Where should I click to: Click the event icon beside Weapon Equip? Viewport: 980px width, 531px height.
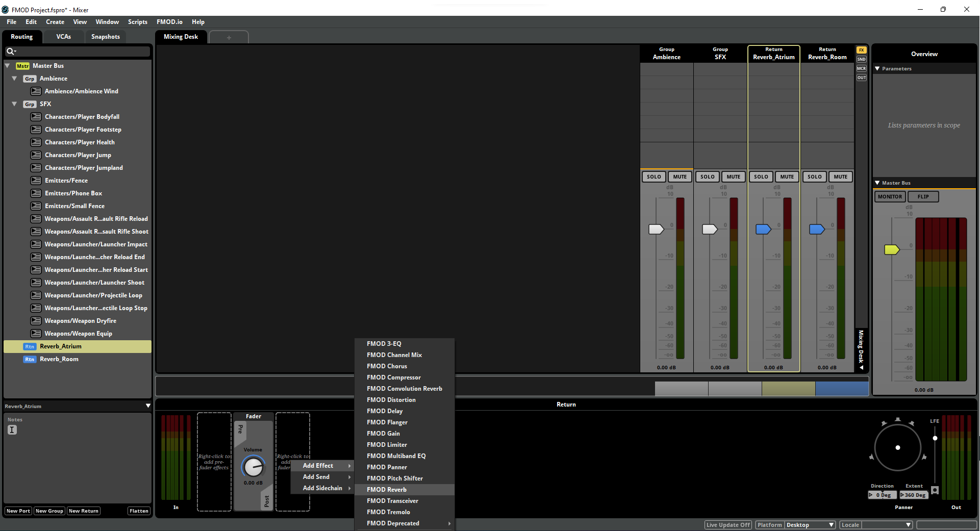click(x=36, y=334)
